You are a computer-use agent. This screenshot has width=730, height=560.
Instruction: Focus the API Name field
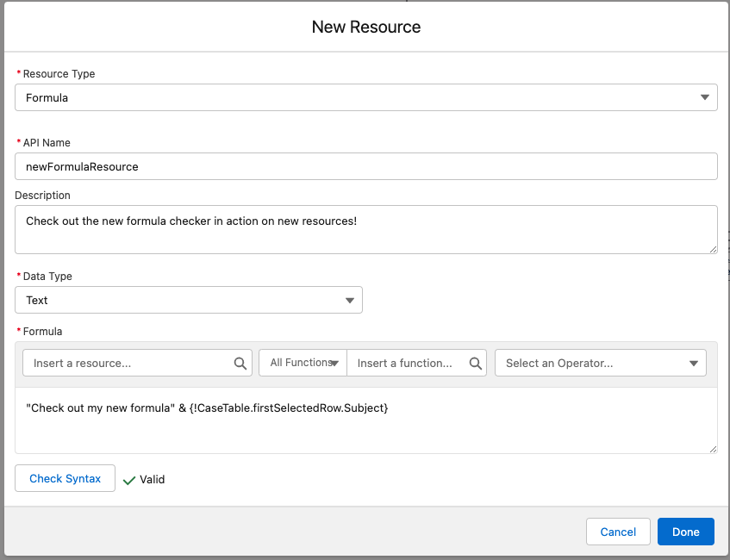tap(365, 166)
